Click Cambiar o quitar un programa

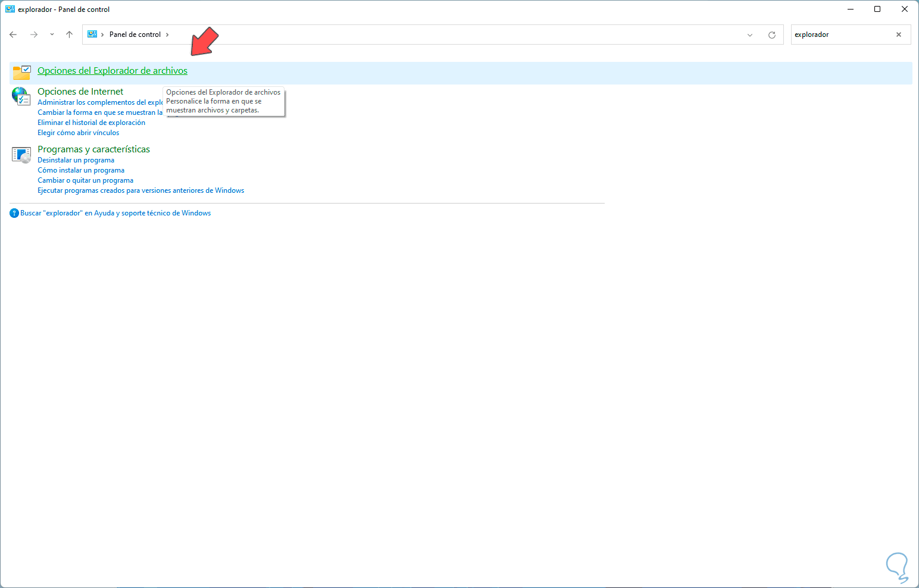pos(85,180)
